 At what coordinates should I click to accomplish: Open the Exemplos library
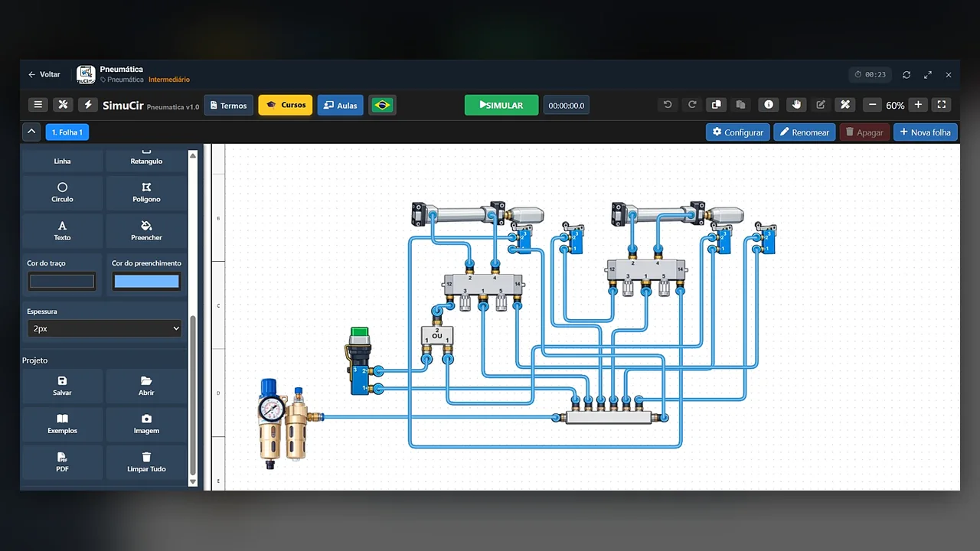tap(62, 424)
